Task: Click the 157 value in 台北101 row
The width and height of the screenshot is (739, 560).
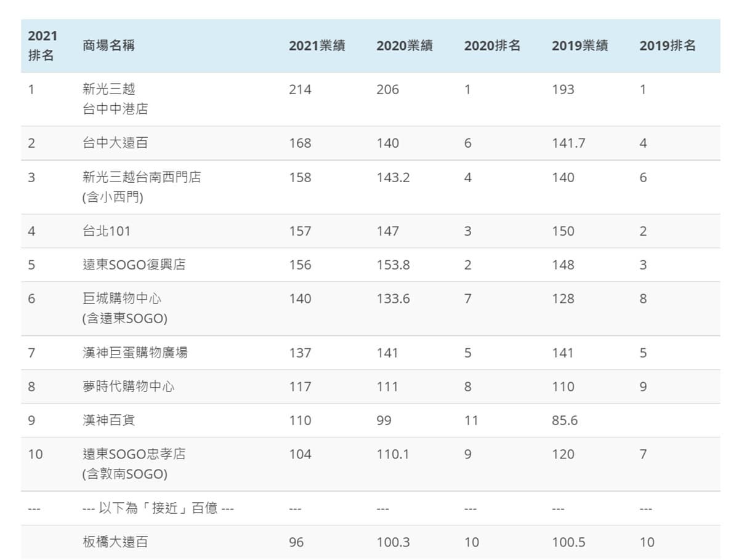Action: 300,231
